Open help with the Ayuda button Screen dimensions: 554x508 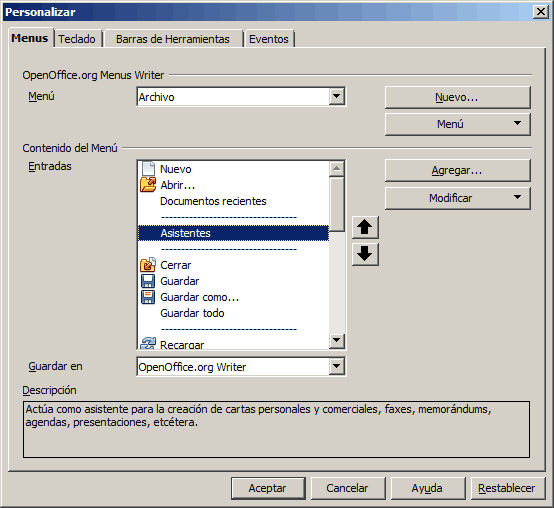(428, 488)
